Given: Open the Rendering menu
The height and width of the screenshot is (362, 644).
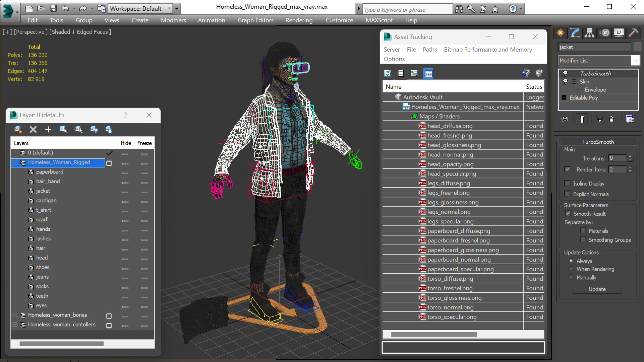Looking at the screenshot, I should pos(299,20).
